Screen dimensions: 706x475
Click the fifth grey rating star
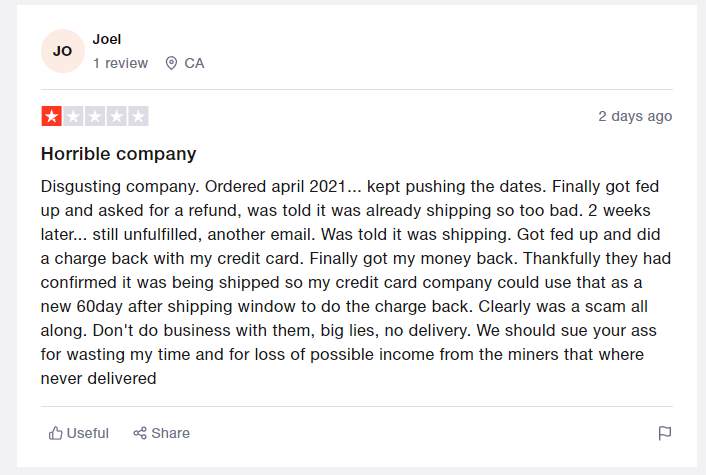tap(138, 116)
